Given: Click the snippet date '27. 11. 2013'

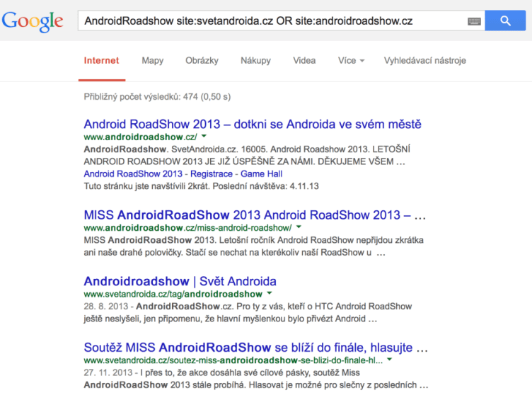Looking at the screenshot, I should (108, 372).
